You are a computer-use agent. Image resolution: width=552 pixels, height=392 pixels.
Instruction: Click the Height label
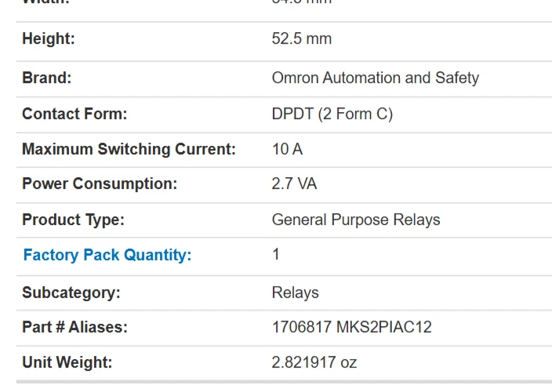49,38
